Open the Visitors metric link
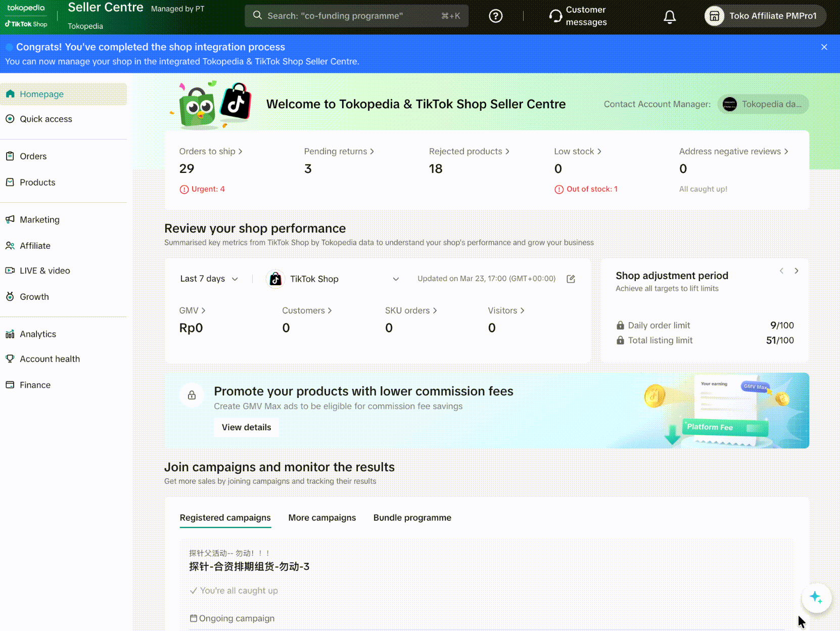The height and width of the screenshot is (631, 840). pyautogui.click(x=506, y=310)
